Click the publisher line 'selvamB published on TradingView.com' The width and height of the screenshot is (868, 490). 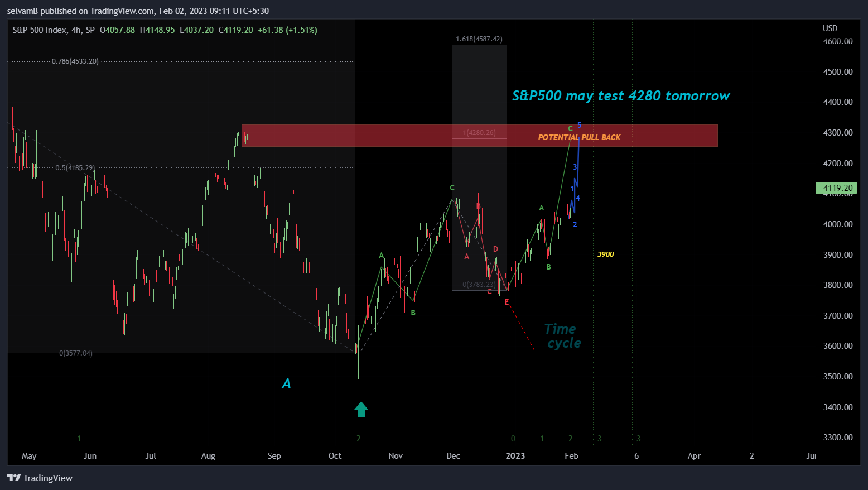coord(80,11)
